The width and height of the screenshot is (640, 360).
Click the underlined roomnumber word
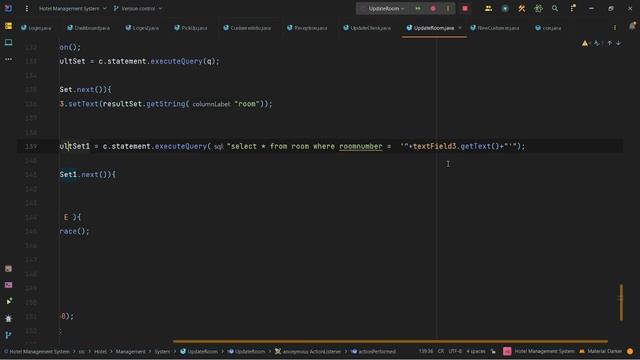[361, 146]
